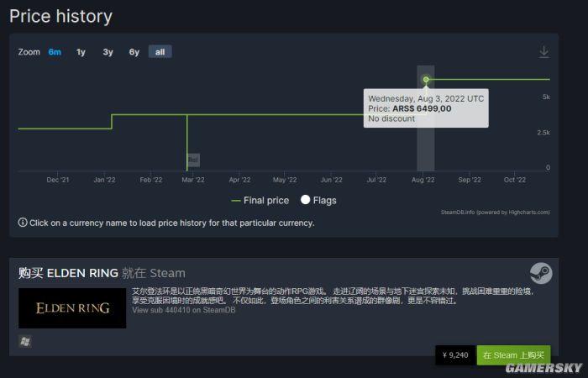Screen dimensions: 588x378
Task: Click the Jun '22 axis label
Action: coord(331,180)
